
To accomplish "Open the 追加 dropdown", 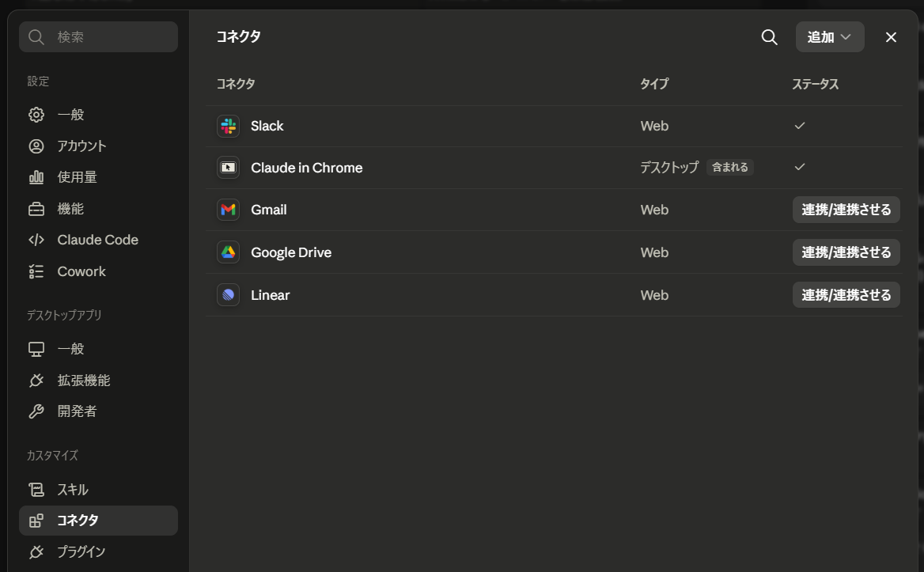I will [830, 37].
